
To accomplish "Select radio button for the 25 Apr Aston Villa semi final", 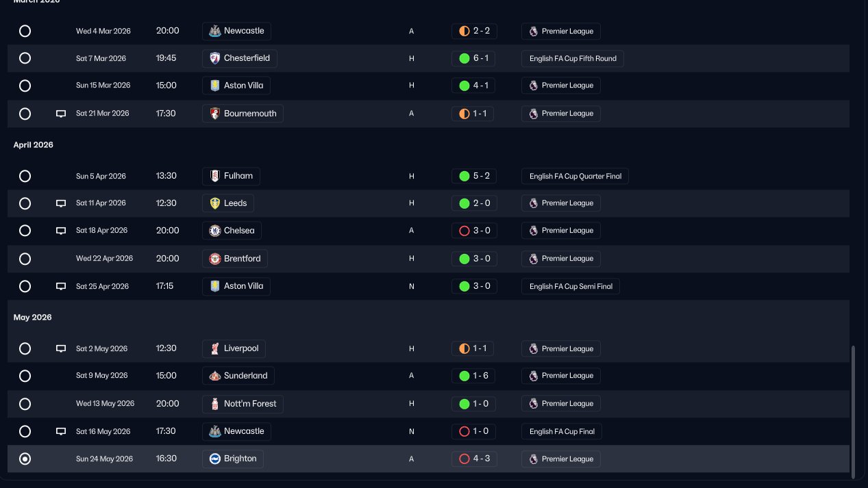I will pyautogui.click(x=25, y=286).
